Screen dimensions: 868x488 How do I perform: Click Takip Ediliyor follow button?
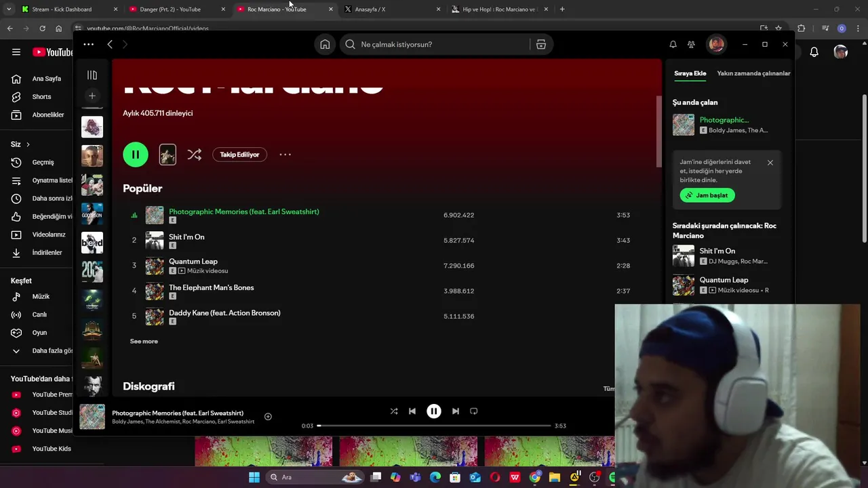[x=239, y=155]
